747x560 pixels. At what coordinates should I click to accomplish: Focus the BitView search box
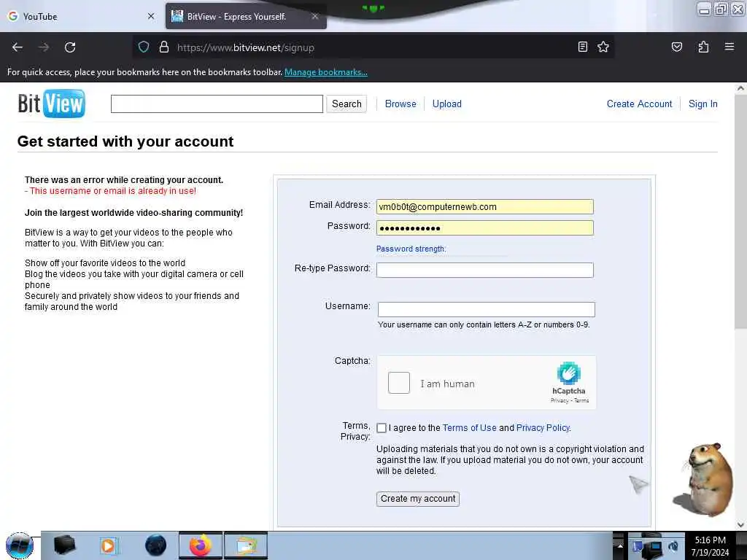coord(217,104)
